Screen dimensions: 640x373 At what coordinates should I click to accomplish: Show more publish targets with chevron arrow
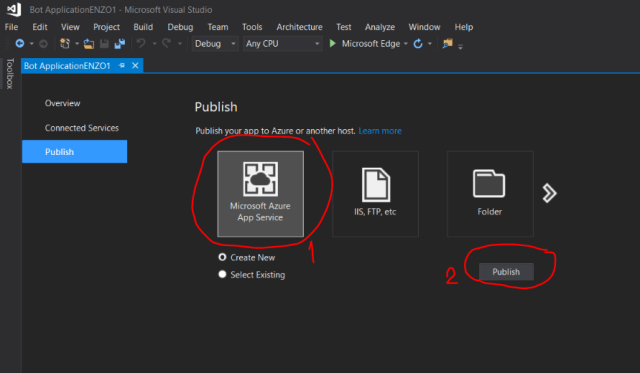pos(549,193)
